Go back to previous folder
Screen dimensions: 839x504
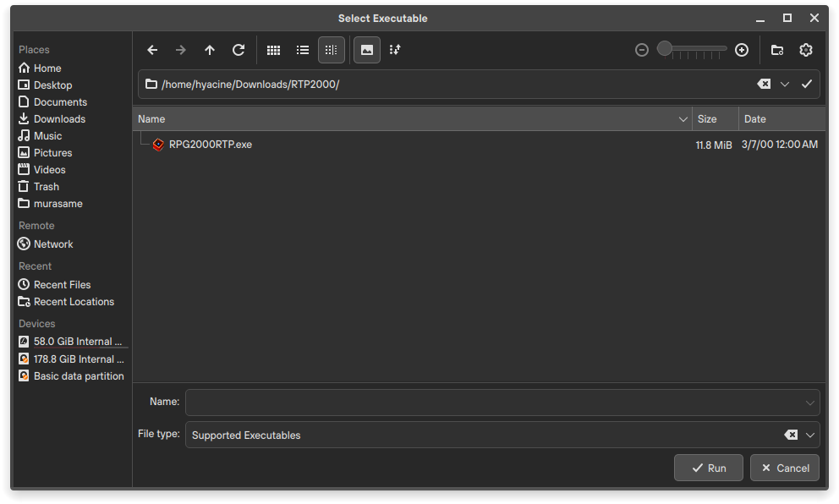152,50
